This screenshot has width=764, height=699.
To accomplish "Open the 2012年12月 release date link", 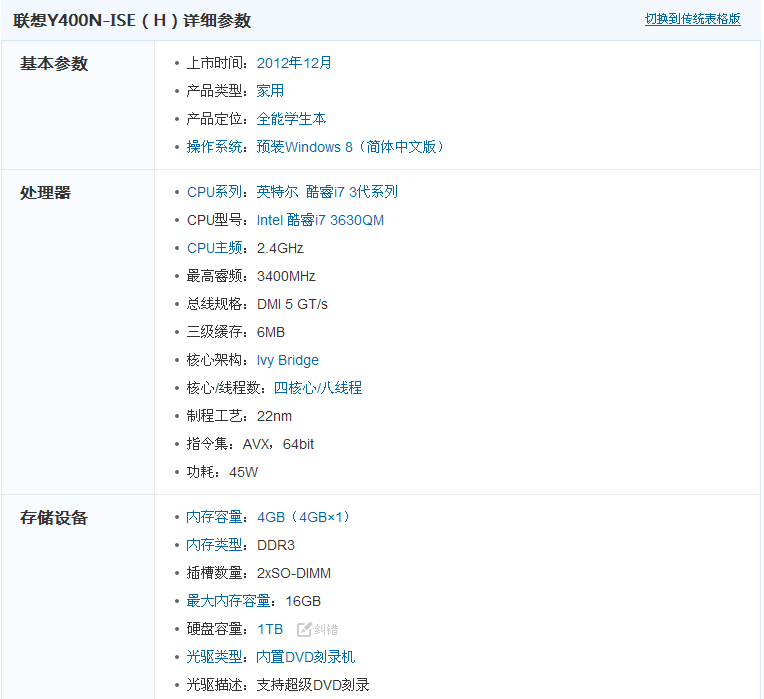I will 294,63.
